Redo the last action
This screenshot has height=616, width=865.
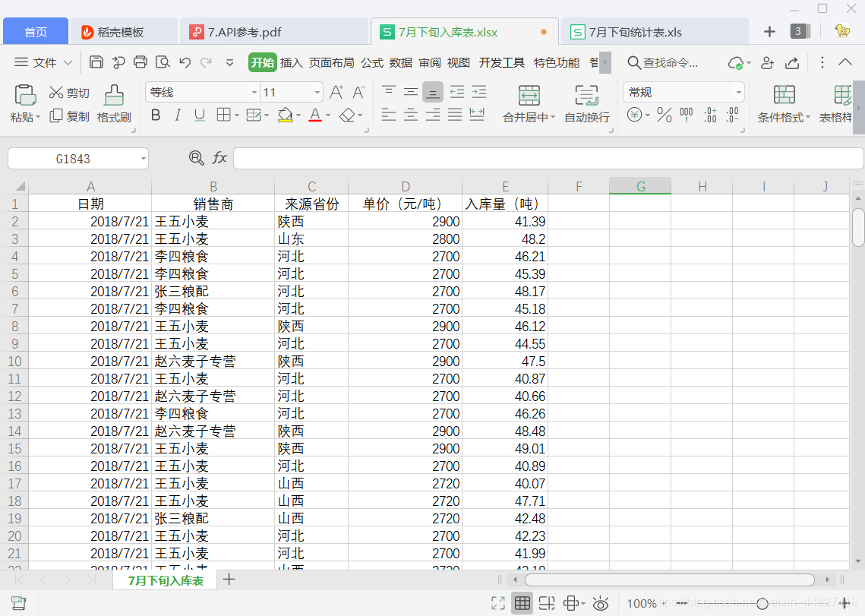click(207, 62)
